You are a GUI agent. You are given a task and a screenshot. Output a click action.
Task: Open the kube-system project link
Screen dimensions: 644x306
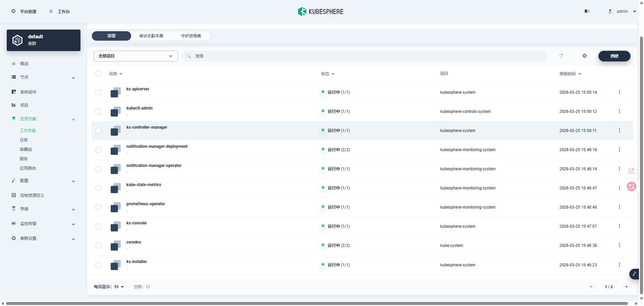pos(451,246)
